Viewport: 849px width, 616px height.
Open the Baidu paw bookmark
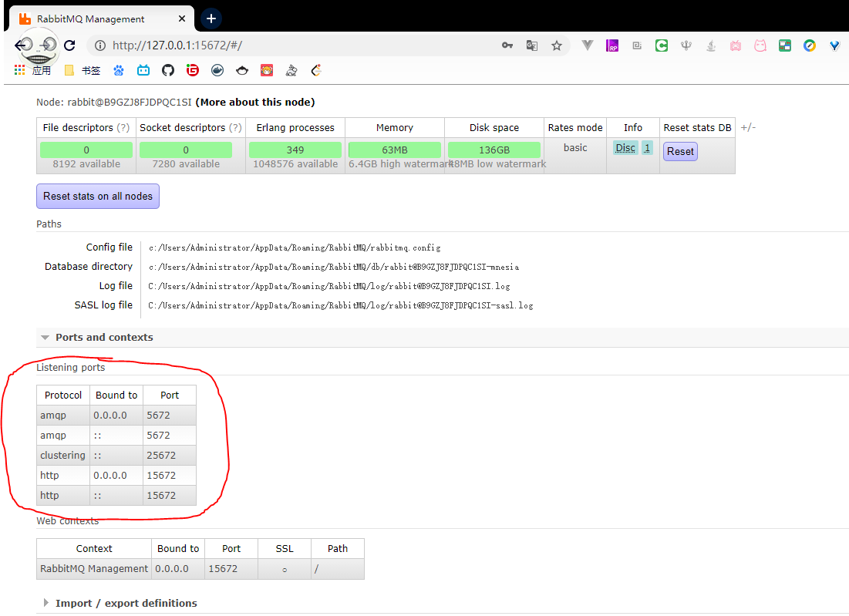tap(119, 70)
